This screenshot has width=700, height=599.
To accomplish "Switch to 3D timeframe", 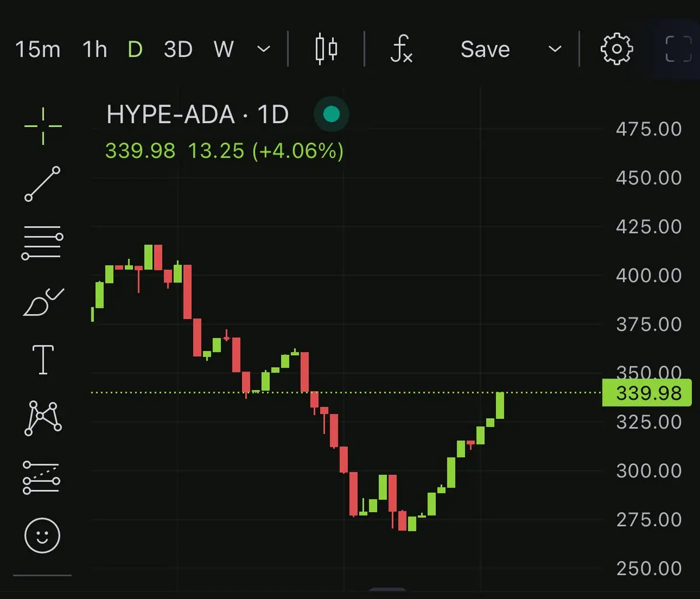I will pos(178,50).
